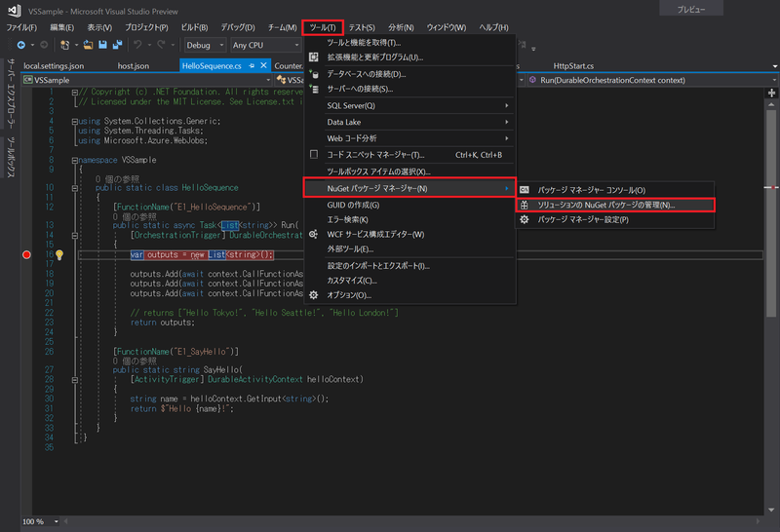The image size is (780, 532).
Task: Switch to the local.settings.json tab
Action: click(x=54, y=65)
